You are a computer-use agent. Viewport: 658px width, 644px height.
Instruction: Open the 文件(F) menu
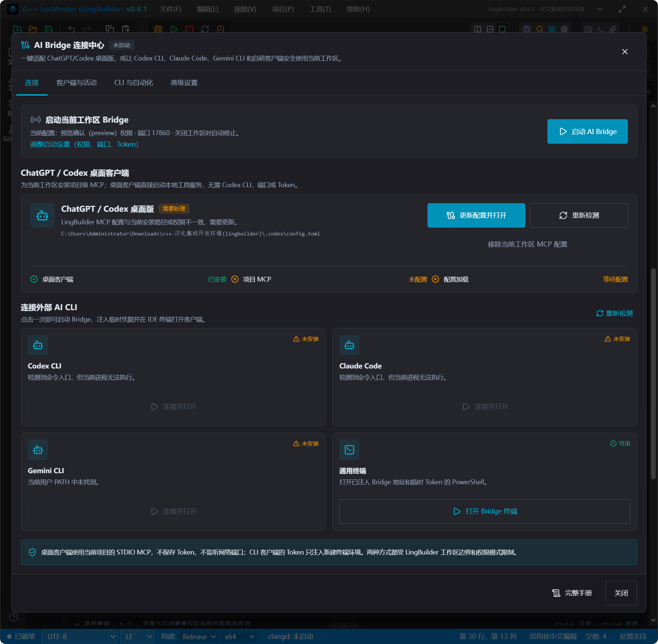click(171, 9)
